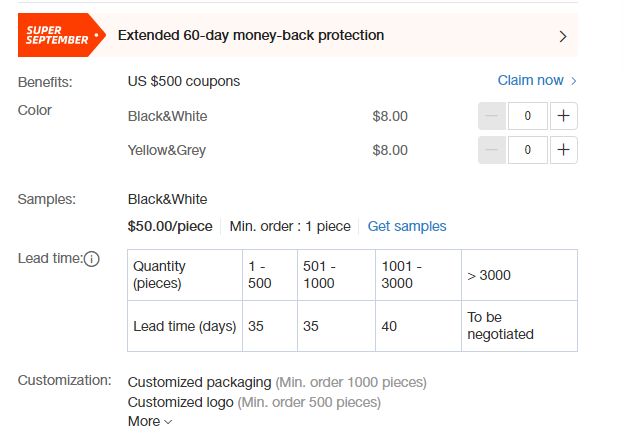Increase Black&White quantity with plus button
Image resolution: width=624 pixels, height=436 pixels.
563,116
